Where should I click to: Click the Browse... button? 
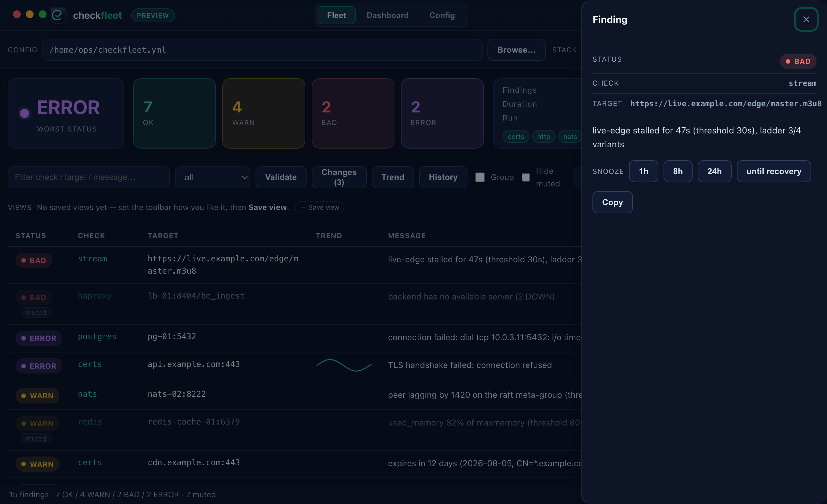tap(516, 50)
